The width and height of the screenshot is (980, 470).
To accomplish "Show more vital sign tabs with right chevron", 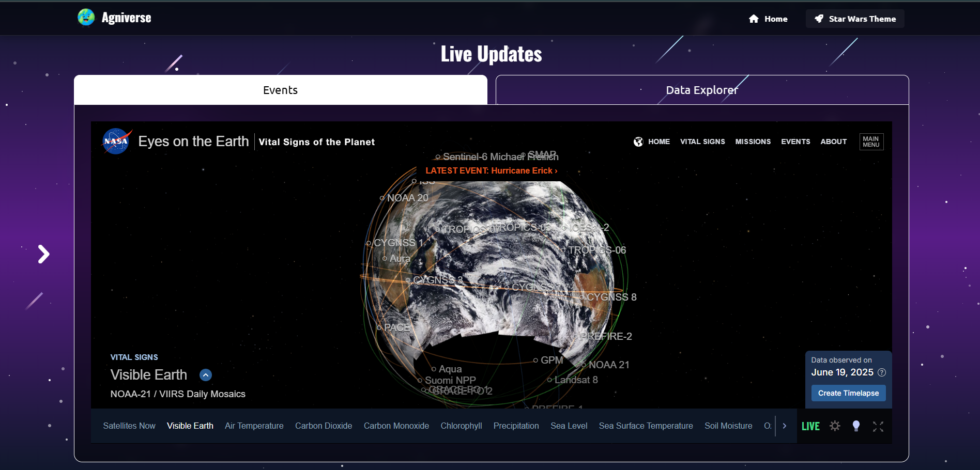I will pos(784,426).
